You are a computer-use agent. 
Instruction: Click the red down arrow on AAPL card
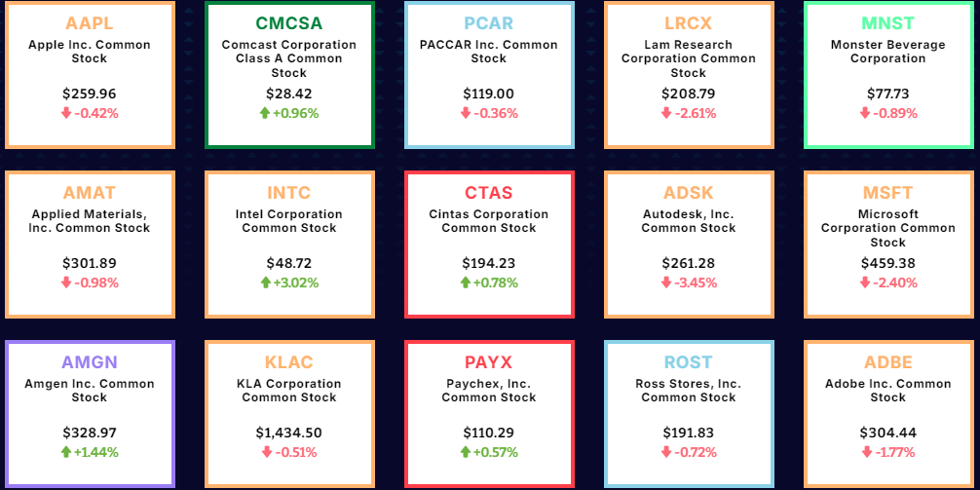coord(66,113)
